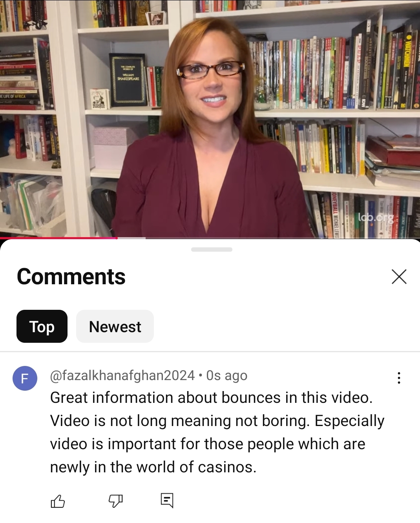
Task: Like the comment with thumbs up icon
Action: [x=58, y=501]
